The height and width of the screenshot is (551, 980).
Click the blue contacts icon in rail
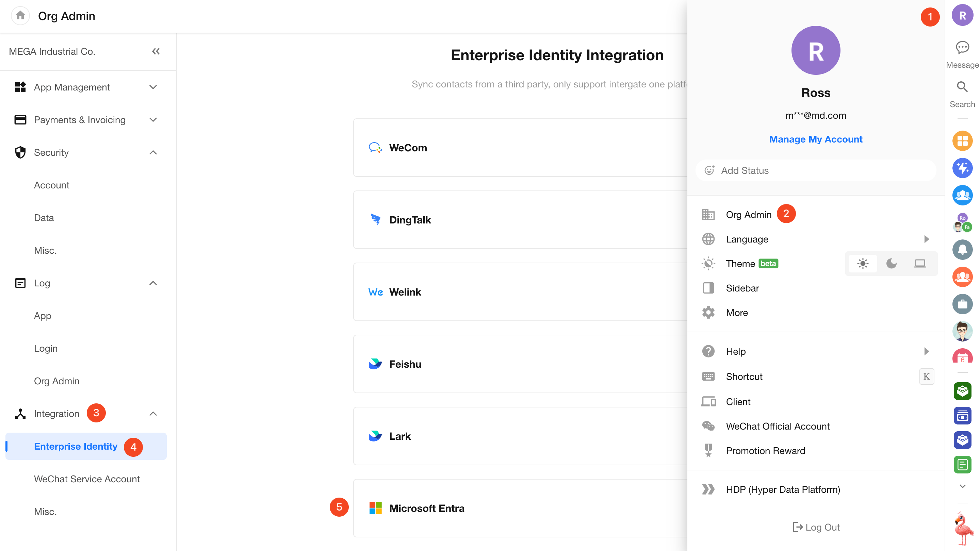[x=962, y=195]
